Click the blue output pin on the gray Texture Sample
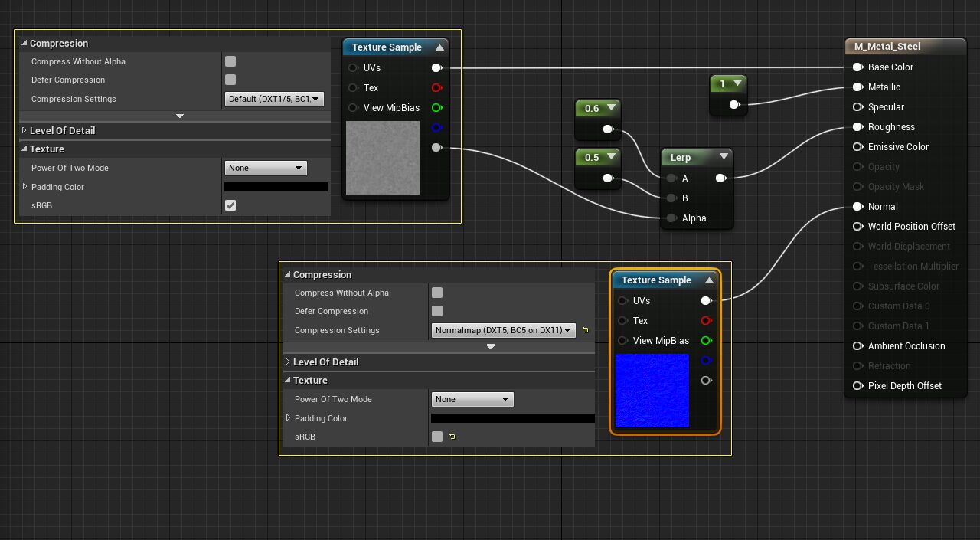This screenshot has width=980, height=540. [x=436, y=128]
